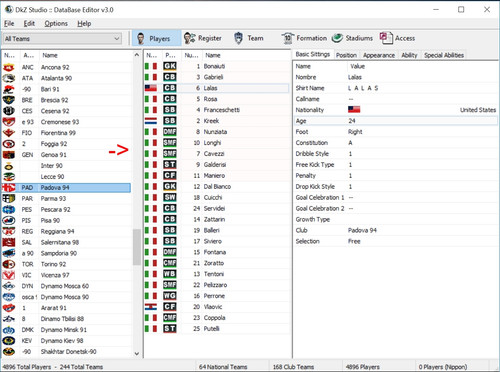Click the Torino 92 club crest icon
Image resolution: width=500 pixels, height=372 pixels.
pos(9,264)
